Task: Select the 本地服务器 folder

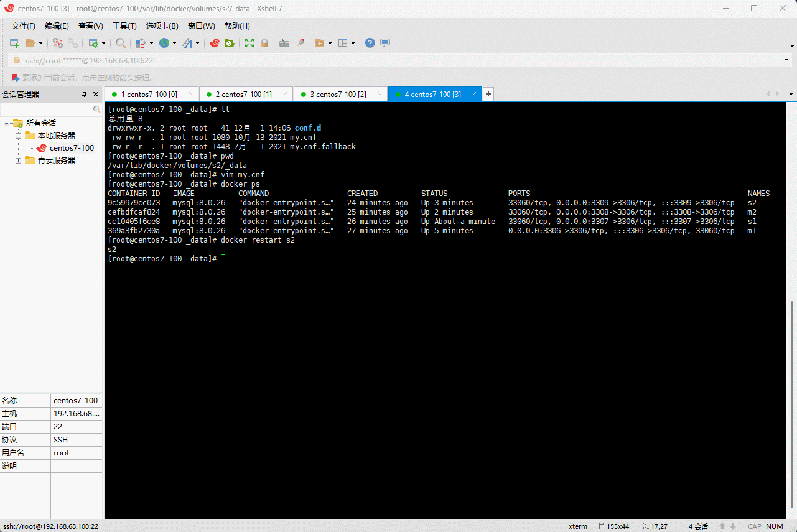Action: (x=57, y=135)
